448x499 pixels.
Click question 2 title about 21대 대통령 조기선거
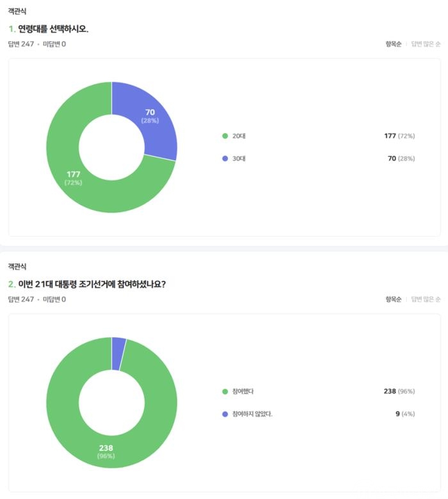(x=92, y=284)
